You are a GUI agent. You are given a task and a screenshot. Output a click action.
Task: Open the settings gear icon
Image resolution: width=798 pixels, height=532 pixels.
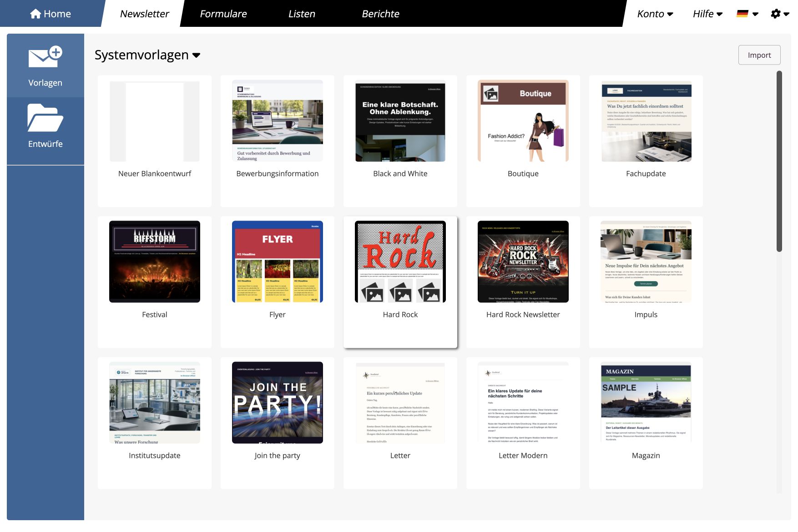pos(776,14)
